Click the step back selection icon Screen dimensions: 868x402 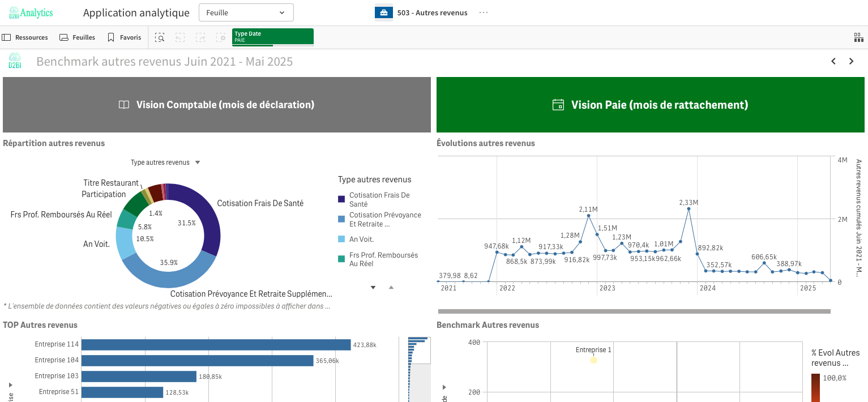[180, 37]
